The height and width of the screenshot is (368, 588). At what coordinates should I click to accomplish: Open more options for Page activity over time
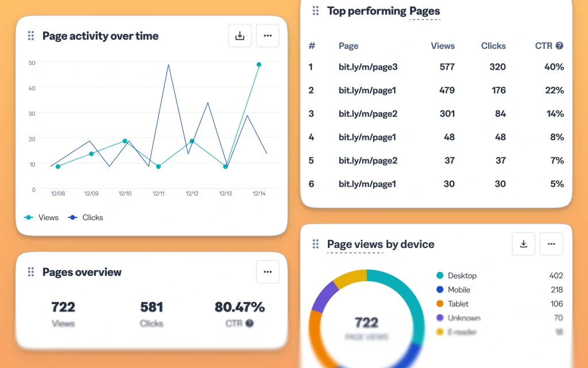click(268, 36)
